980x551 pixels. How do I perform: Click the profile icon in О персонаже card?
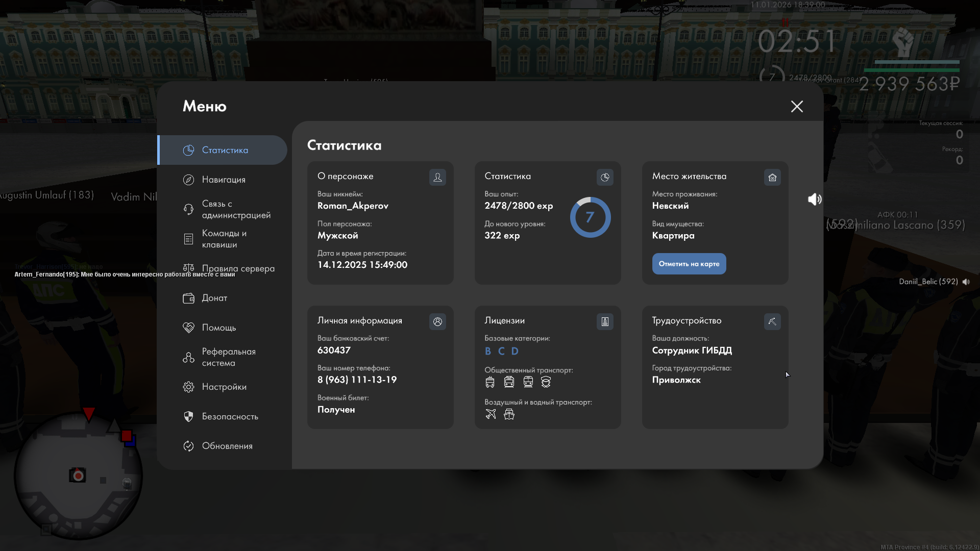(437, 177)
